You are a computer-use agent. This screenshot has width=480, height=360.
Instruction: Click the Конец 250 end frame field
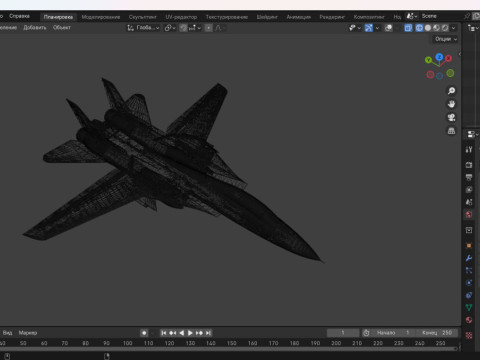tap(437, 333)
